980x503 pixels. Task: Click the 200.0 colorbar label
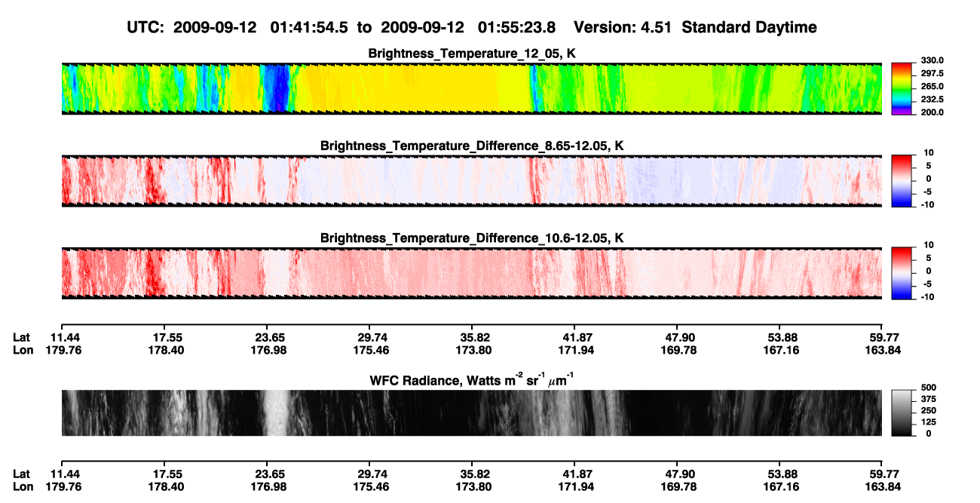coord(931,112)
